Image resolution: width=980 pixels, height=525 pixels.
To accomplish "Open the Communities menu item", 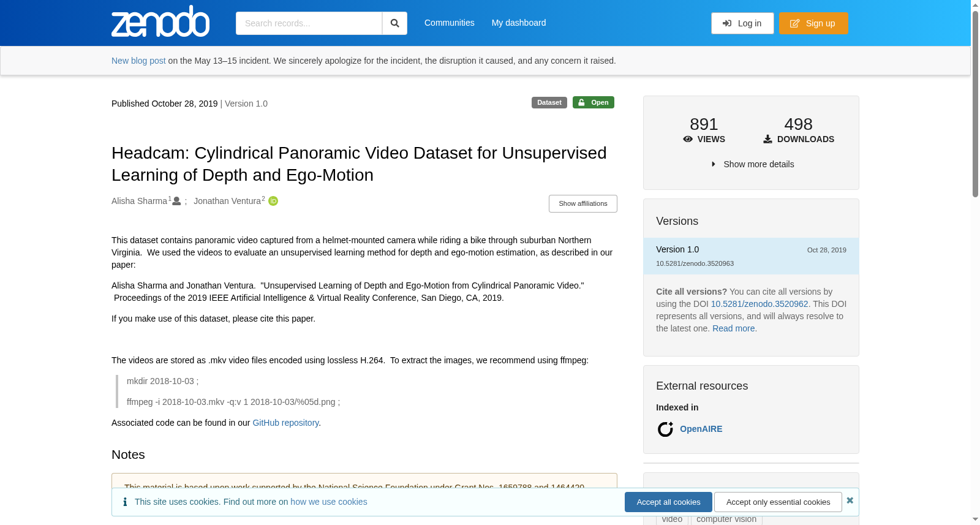I will (450, 23).
